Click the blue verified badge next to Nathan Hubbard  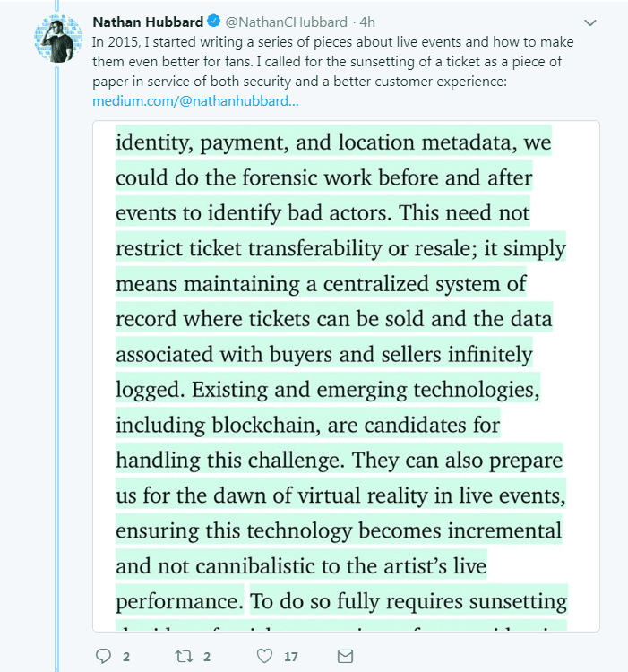pyautogui.click(x=214, y=21)
